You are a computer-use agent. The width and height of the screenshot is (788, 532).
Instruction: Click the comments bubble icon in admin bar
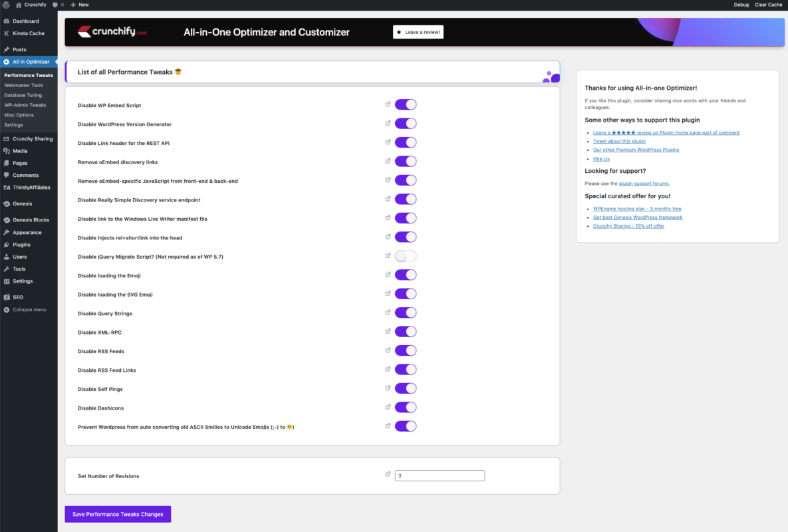click(55, 5)
